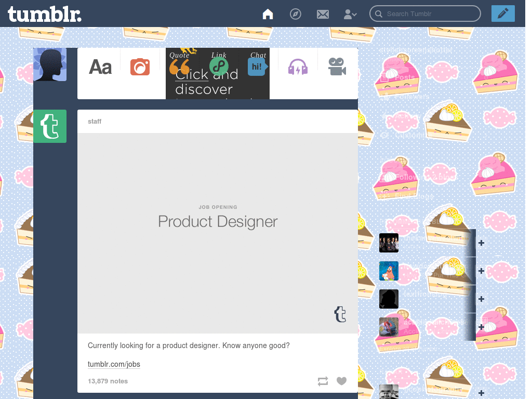Open Followers in the sidebar
This screenshot has width=532, height=399.
pyautogui.click(x=411, y=97)
